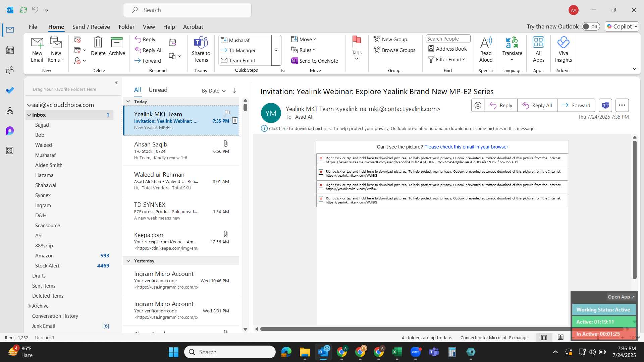The image size is (644, 362).
Task: Toggle the Try the new Outlook switch
Action: click(x=591, y=26)
